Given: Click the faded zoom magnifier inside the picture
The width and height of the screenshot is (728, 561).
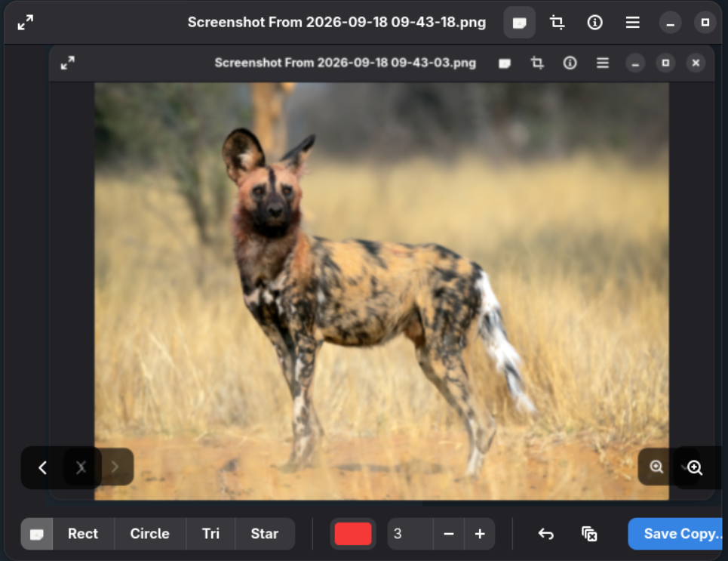Looking at the screenshot, I should click(x=656, y=466).
